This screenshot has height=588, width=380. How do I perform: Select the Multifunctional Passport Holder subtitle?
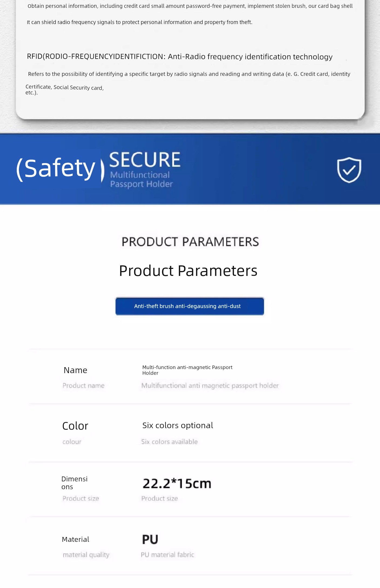(x=141, y=179)
